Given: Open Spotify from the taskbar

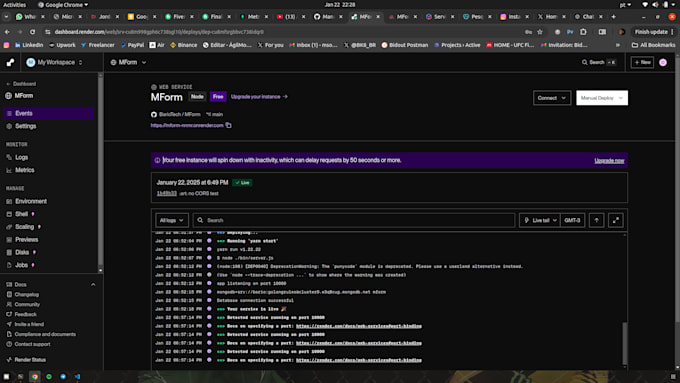Looking at the screenshot, I should (49, 376).
